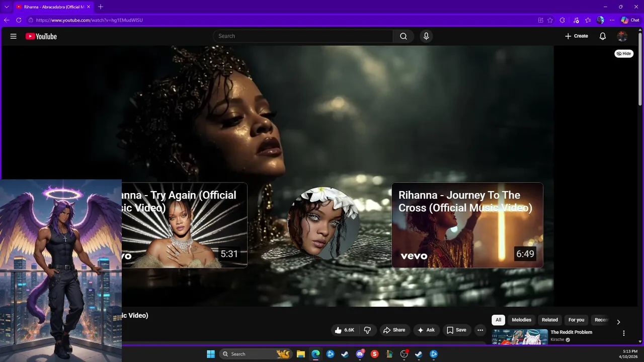644x362 pixels.
Task: Click the browser address bar URL
Action: click(x=90, y=20)
